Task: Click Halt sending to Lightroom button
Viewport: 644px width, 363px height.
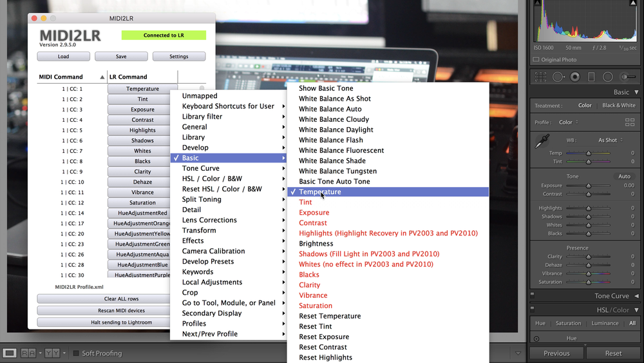Action: 104,322
